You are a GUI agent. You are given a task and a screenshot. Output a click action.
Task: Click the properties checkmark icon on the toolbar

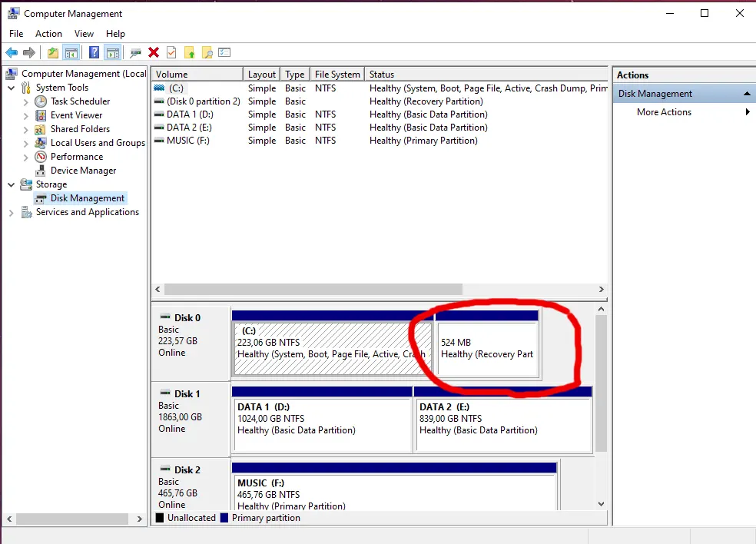[x=171, y=52]
